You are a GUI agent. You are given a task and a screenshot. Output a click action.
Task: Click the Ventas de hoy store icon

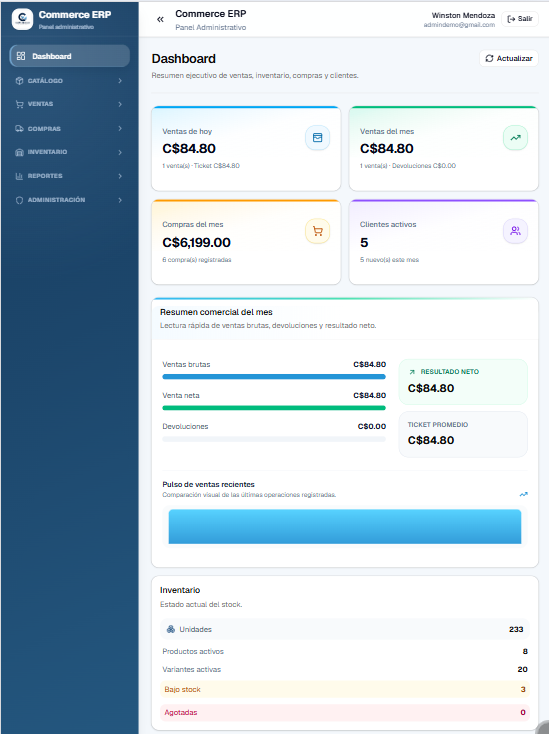click(x=317, y=138)
